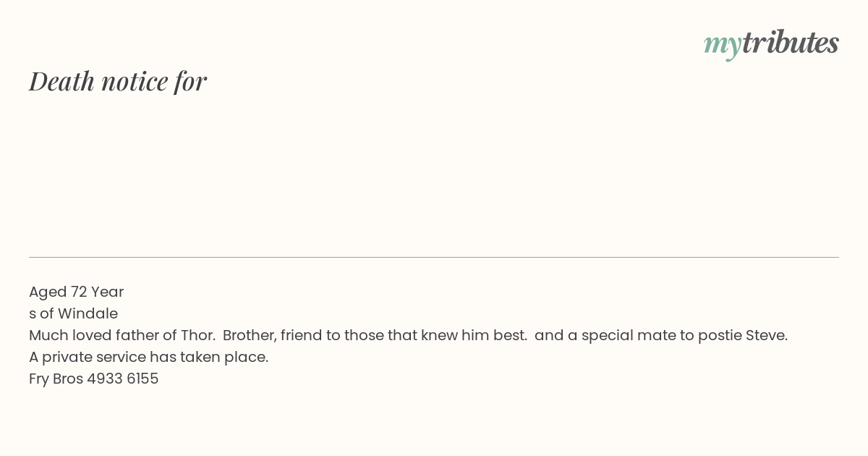Click the mytributes logo
Viewport: 868px width, 456px height.
tap(771, 43)
